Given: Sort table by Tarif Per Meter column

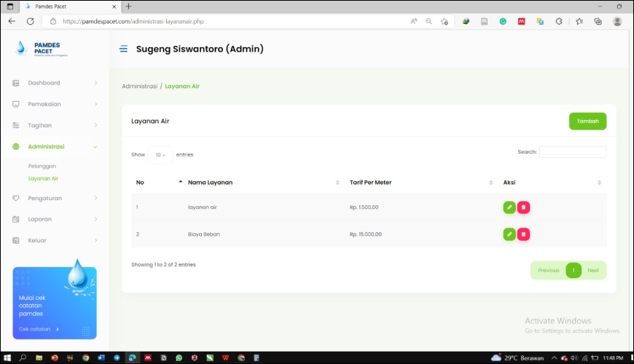Looking at the screenshot, I should point(420,182).
